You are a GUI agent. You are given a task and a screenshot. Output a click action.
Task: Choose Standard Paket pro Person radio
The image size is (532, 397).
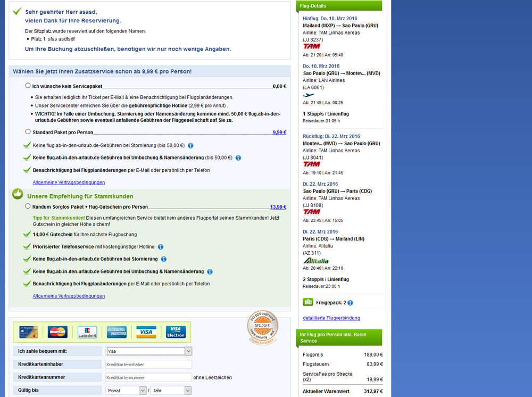coord(28,131)
